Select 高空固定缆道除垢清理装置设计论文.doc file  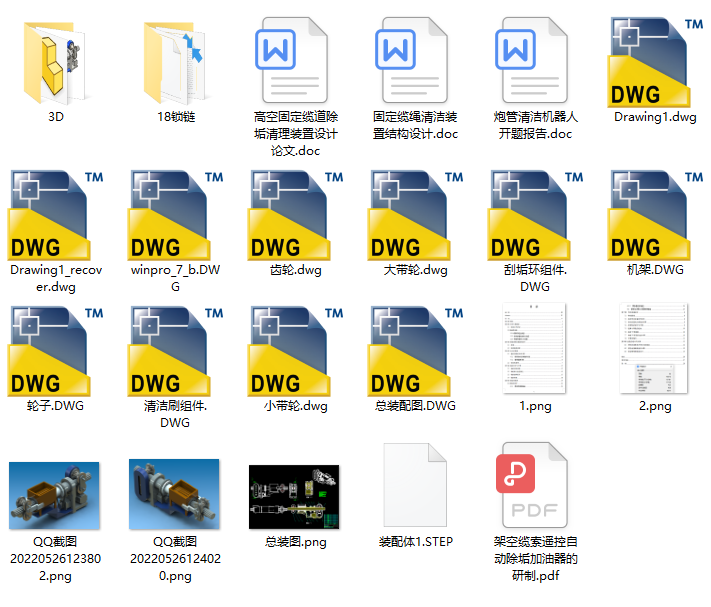(x=295, y=62)
